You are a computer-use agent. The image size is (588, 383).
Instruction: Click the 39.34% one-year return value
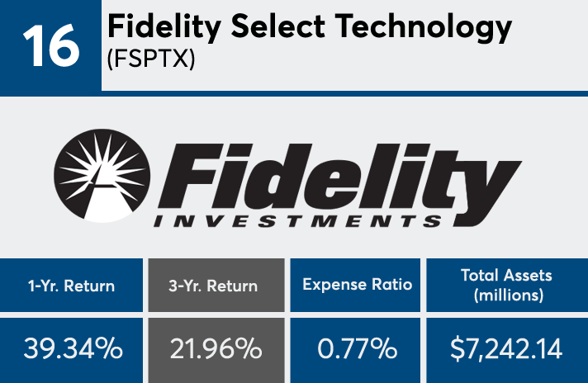(x=71, y=348)
